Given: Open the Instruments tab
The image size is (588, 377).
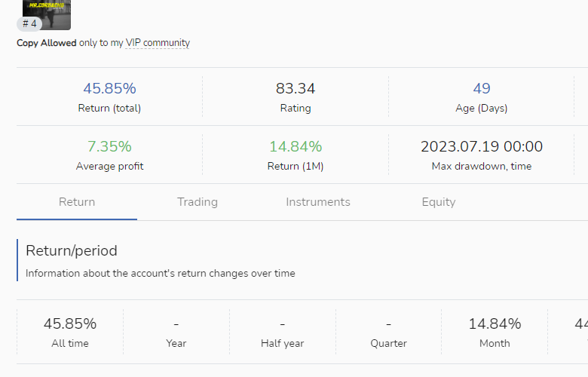Looking at the screenshot, I should pos(318,202).
